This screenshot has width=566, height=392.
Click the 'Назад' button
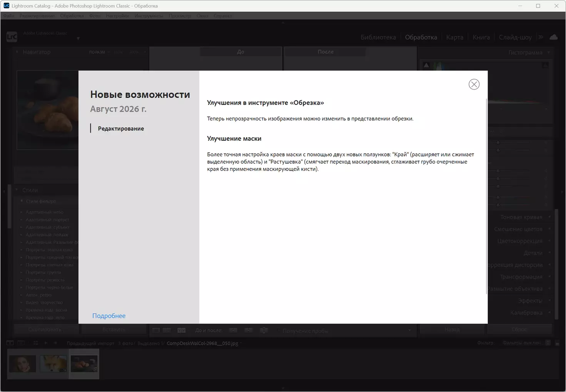tap(452, 329)
